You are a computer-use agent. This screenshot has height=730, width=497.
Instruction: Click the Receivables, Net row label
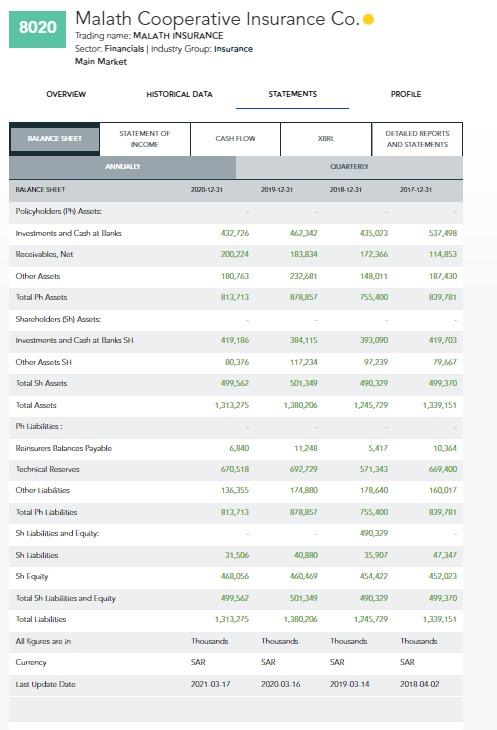(x=44, y=254)
